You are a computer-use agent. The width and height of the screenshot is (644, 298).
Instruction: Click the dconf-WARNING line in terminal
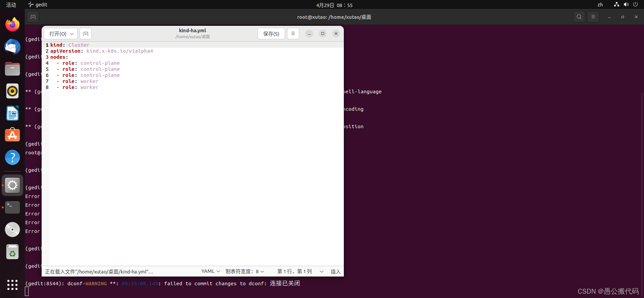(163, 284)
